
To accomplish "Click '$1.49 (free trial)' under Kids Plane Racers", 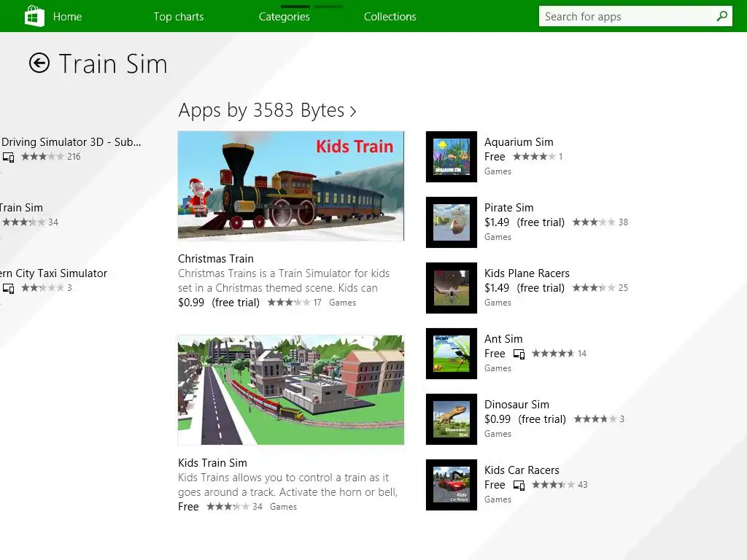I will [525, 288].
